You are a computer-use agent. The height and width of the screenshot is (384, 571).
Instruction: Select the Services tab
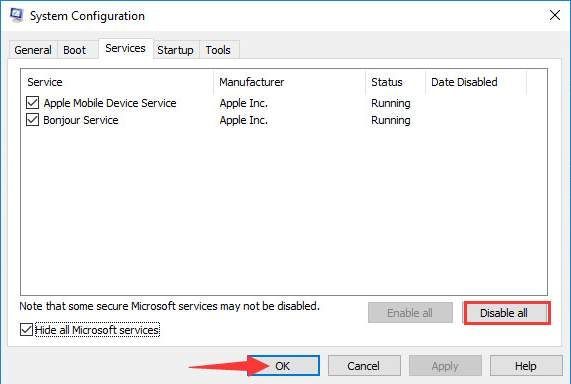tap(125, 48)
